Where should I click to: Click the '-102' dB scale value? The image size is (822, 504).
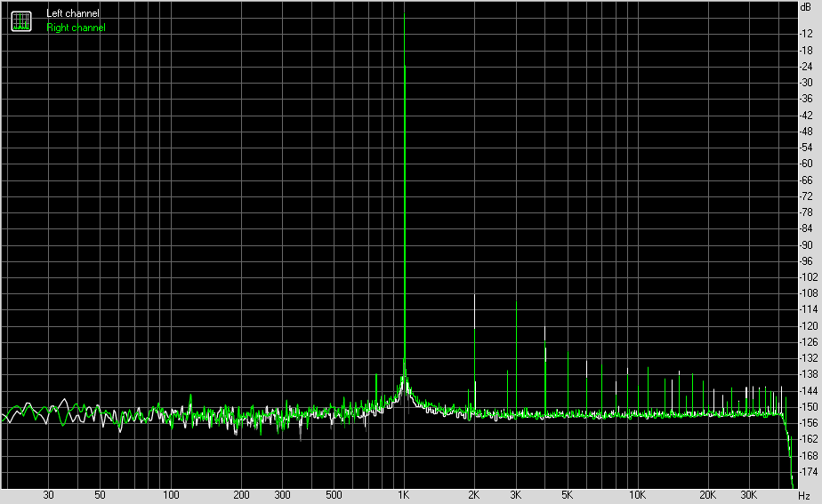pyautogui.click(x=808, y=277)
